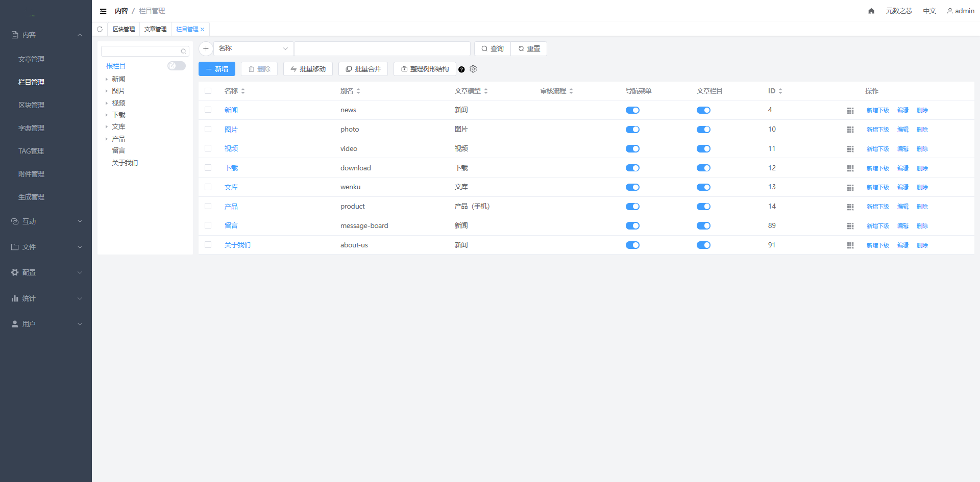This screenshot has width=980, height=482.
Task: Click 编辑 link for 产品 row
Action: tap(902, 207)
